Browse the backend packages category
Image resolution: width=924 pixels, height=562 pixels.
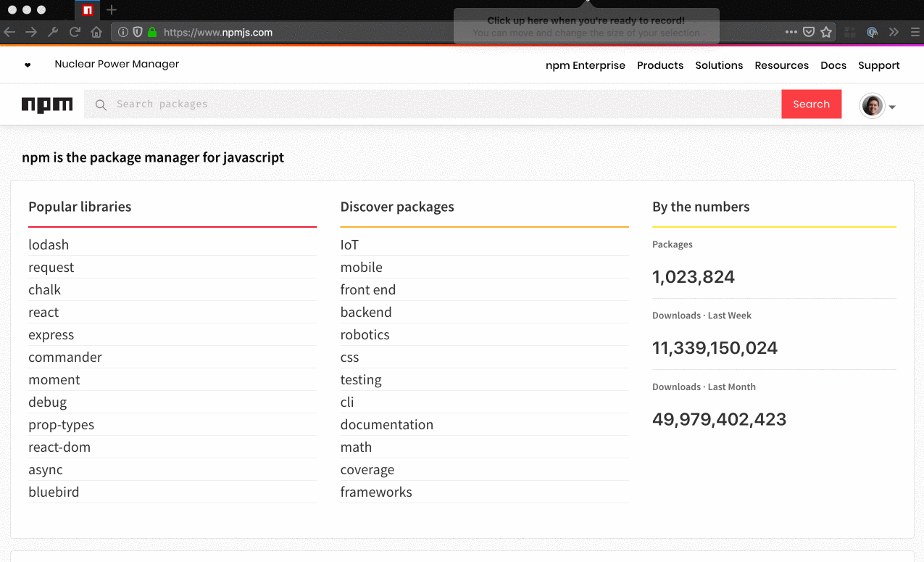366,313
